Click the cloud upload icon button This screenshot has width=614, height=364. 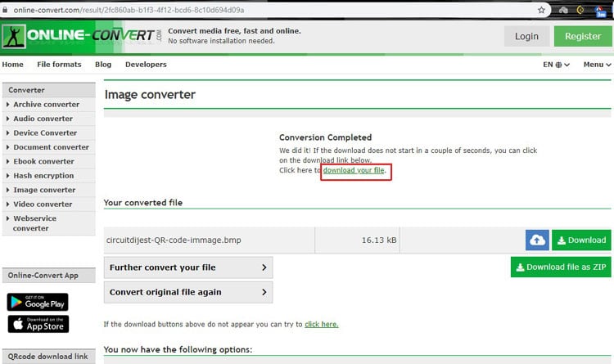point(537,240)
